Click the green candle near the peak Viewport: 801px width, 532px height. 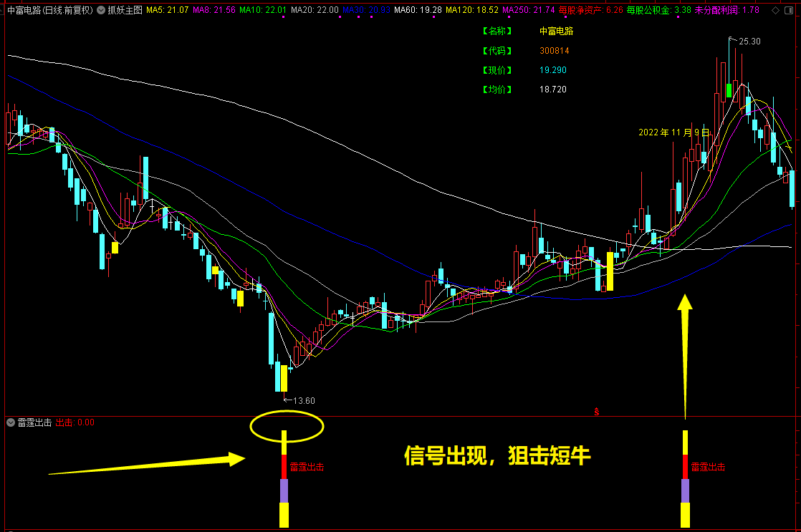click(729, 90)
